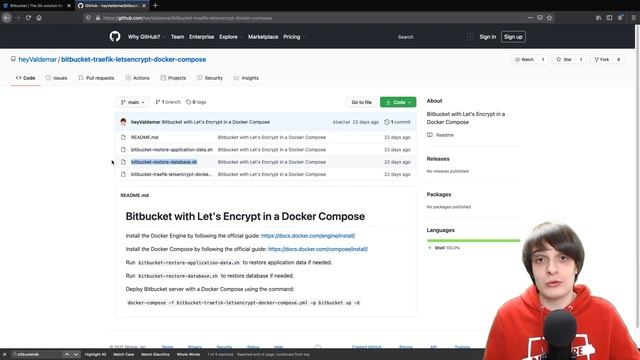Open the Security repository tab
This screenshot has height=360, width=640.
click(210, 78)
